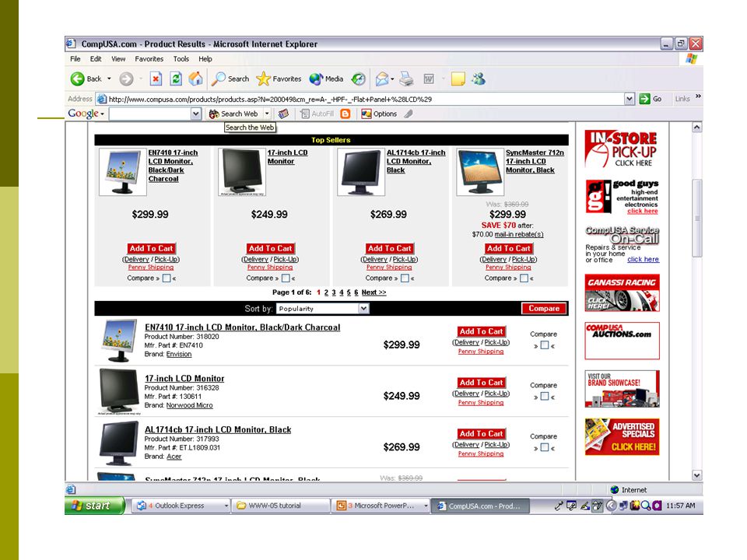The image size is (747, 560).
Task: Tick Compare checkbox in Norwood Micro row
Action: point(544,397)
